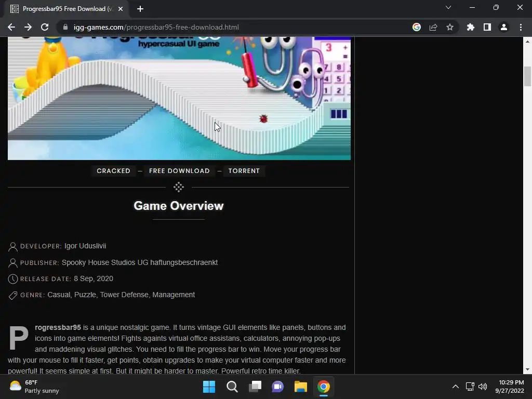Screen dimensions: 532x399
Task: Click the scrollbar down arrow
Action: pyautogui.click(x=527, y=369)
